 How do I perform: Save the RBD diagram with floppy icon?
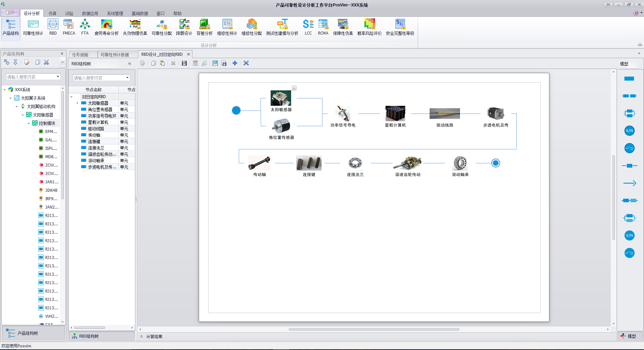tap(184, 63)
